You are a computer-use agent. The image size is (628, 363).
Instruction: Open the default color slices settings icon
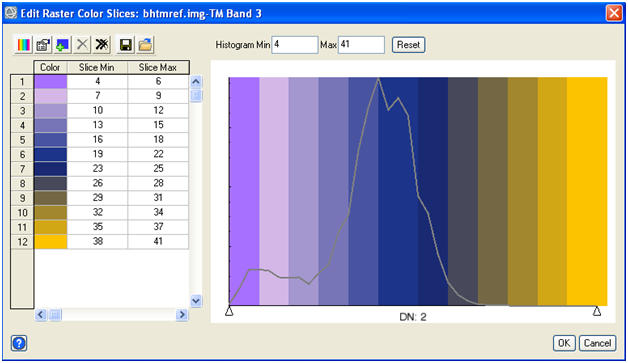pos(43,45)
